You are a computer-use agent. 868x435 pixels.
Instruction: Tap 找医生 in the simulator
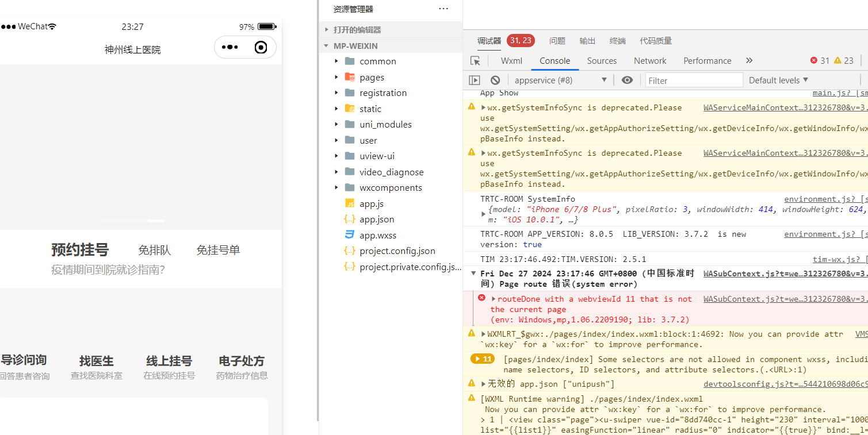pos(96,361)
